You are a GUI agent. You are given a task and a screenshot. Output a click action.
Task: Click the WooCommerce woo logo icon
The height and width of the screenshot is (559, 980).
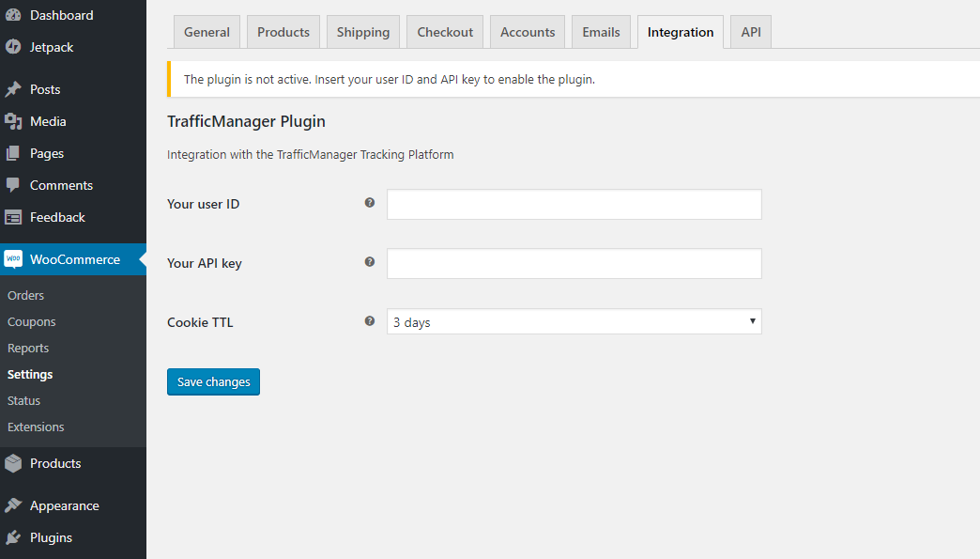[12, 259]
